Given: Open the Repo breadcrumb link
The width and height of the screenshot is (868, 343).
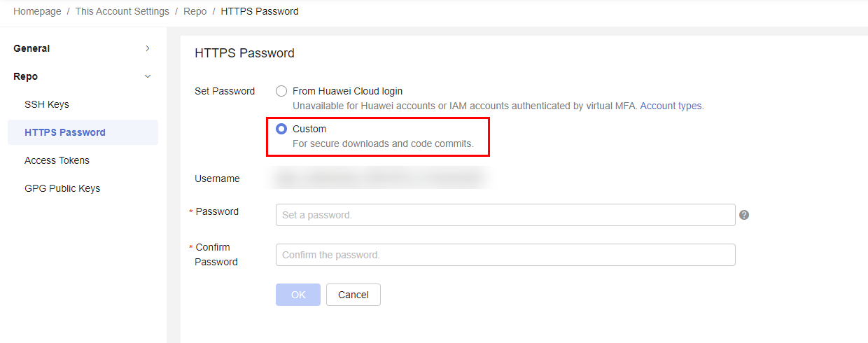Looking at the screenshot, I should coord(195,11).
